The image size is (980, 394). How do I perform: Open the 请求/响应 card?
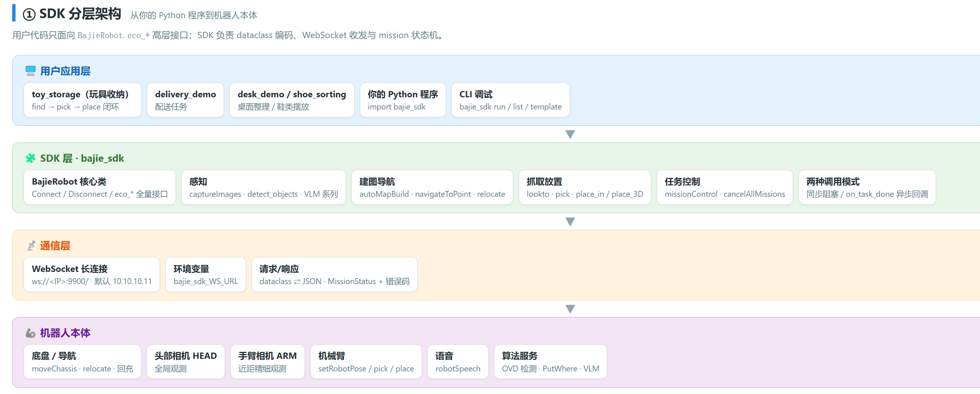pyautogui.click(x=334, y=275)
